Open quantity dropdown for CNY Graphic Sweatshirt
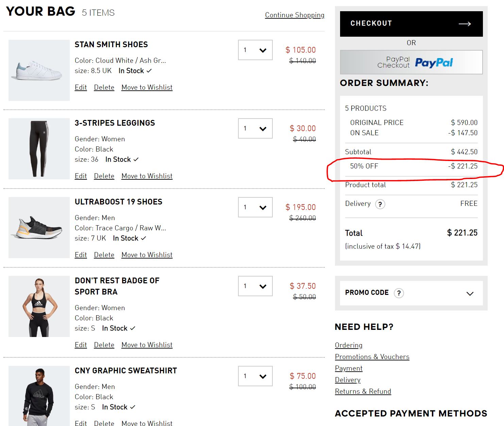Image resolution: width=504 pixels, height=426 pixels. (255, 376)
